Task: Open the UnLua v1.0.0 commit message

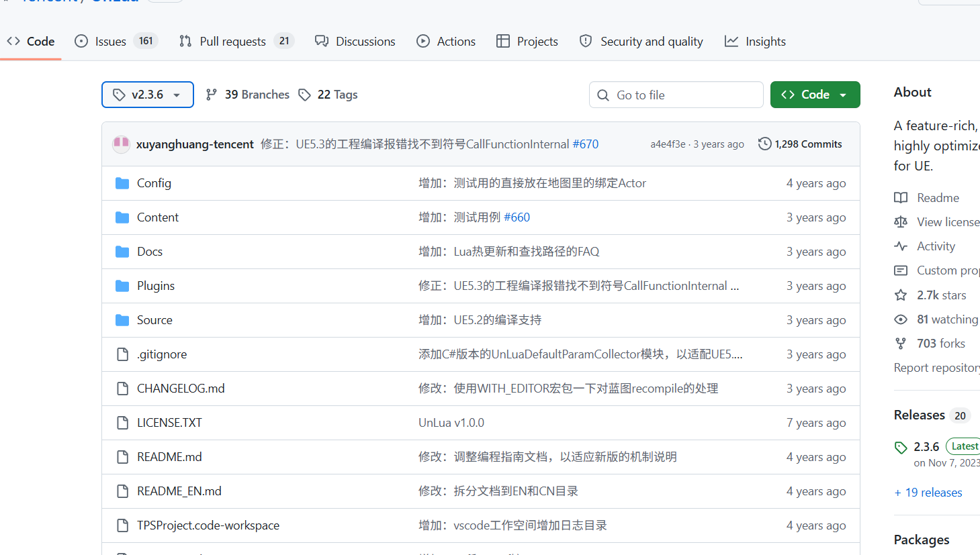Action: (x=451, y=423)
